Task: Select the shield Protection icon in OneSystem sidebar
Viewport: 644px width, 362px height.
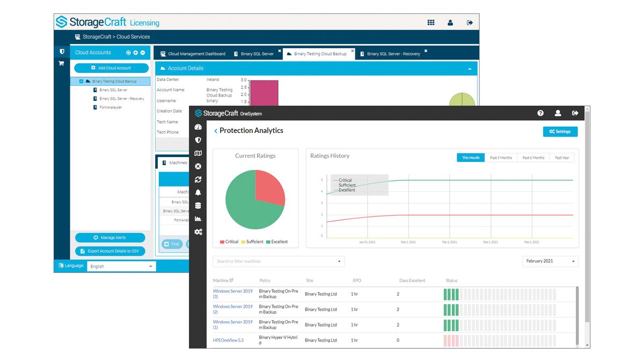Action: [x=198, y=140]
